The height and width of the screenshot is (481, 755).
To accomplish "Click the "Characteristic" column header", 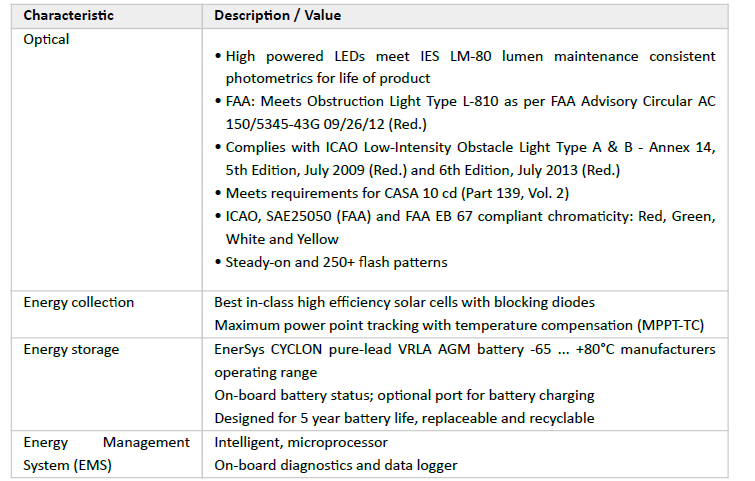I will coord(69,16).
